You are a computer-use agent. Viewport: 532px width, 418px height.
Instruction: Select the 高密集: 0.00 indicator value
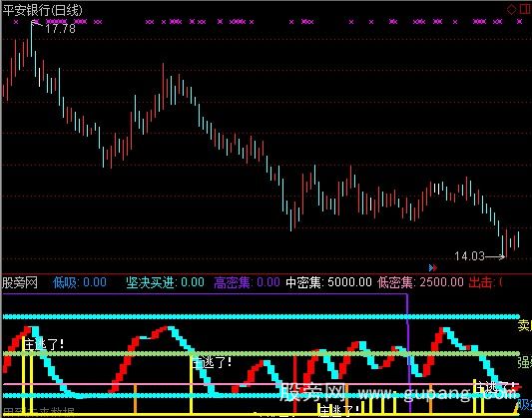[x=247, y=282]
